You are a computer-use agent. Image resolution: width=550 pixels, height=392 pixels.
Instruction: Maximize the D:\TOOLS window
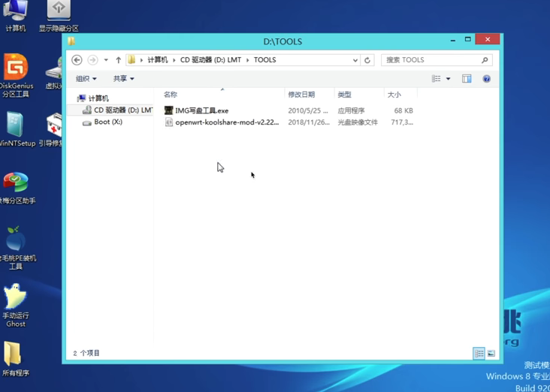(x=467, y=39)
